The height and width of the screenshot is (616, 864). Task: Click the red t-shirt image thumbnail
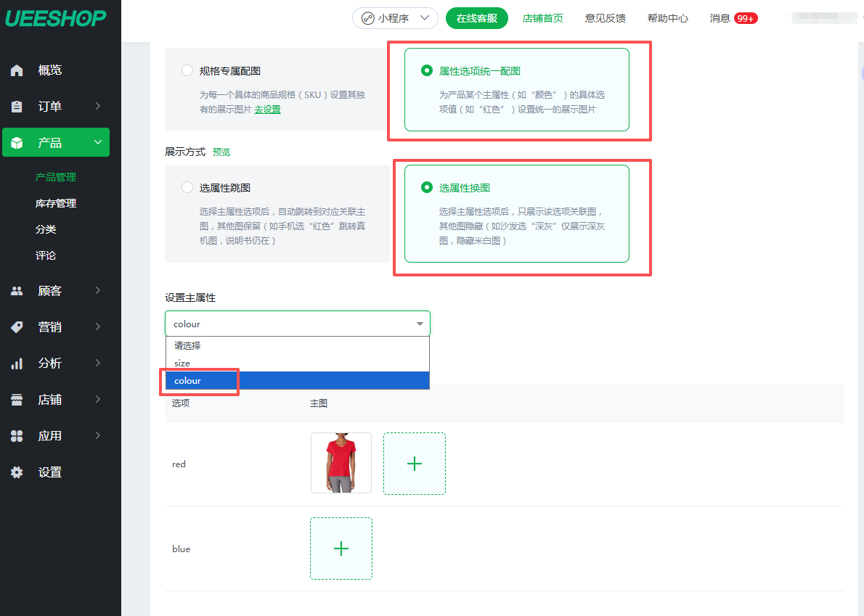(x=341, y=463)
